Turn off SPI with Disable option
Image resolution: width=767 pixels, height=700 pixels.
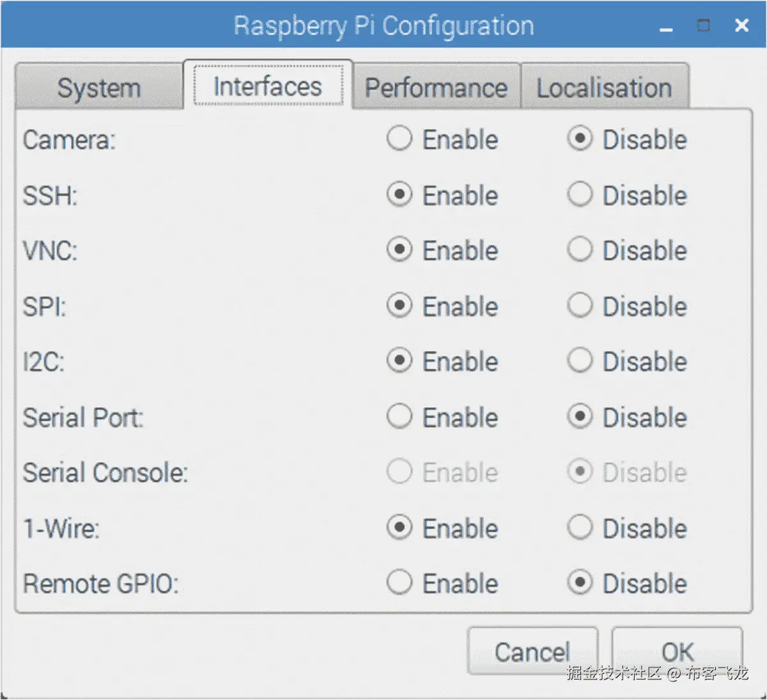[x=580, y=306]
